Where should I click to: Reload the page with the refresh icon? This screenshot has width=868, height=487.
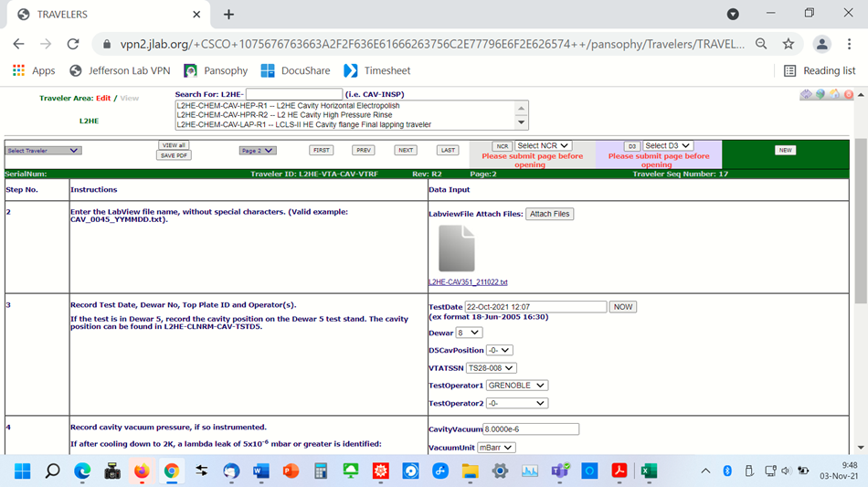point(73,44)
